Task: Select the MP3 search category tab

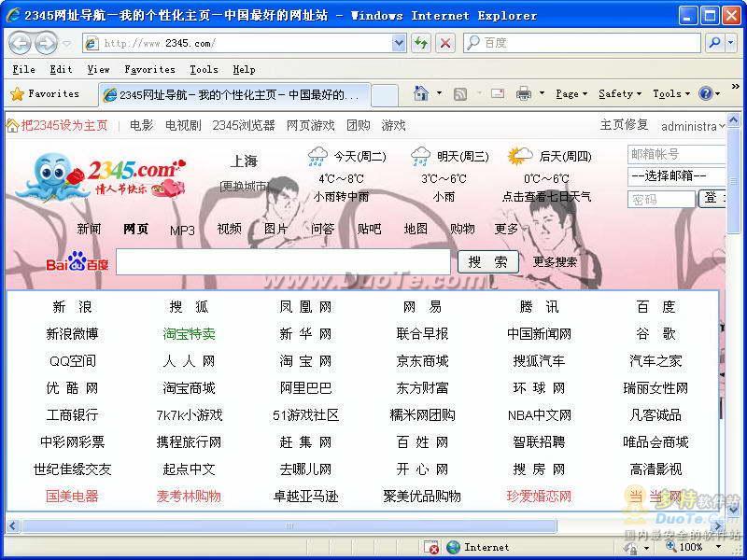Action: 182,231
